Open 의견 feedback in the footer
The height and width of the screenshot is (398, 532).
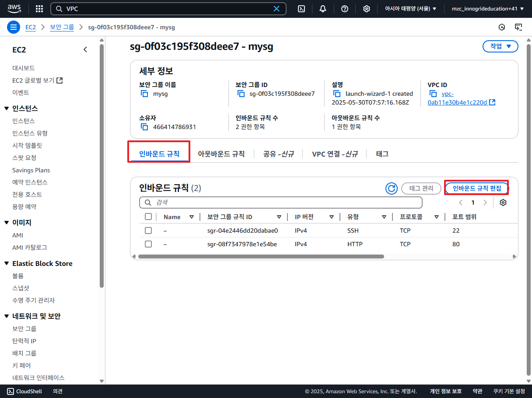[58, 391]
